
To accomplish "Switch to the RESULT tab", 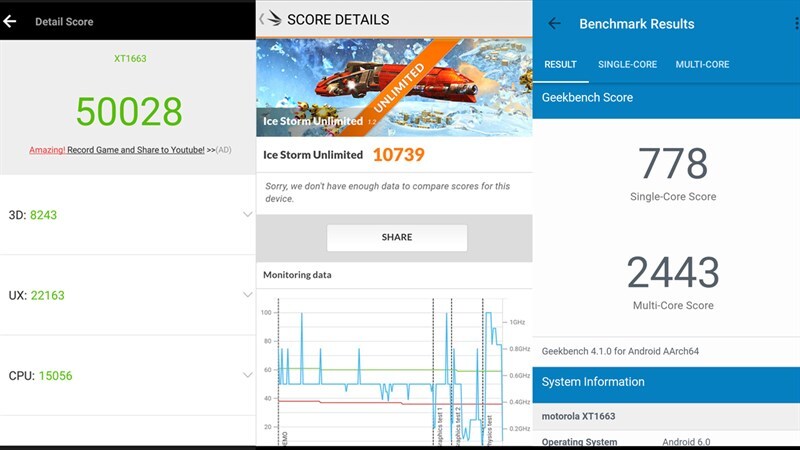I will coord(560,64).
